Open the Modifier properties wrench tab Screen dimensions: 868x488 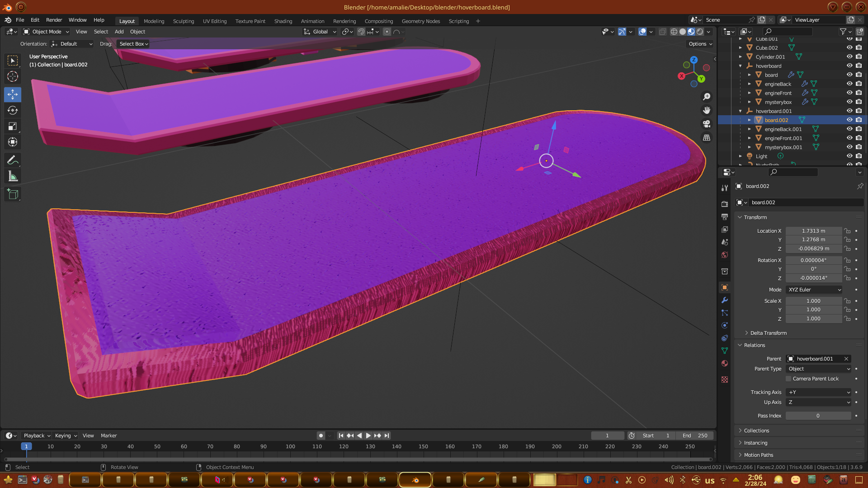coord(725,300)
